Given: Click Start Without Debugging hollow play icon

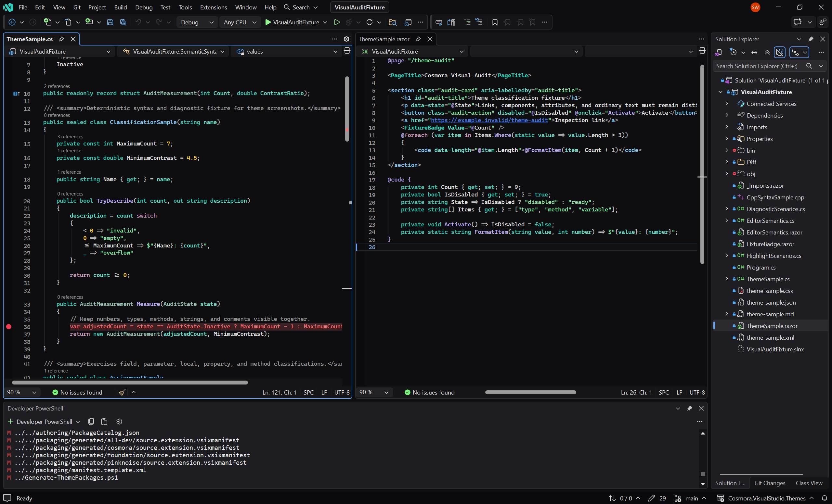Looking at the screenshot, I should [x=337, y=22].
